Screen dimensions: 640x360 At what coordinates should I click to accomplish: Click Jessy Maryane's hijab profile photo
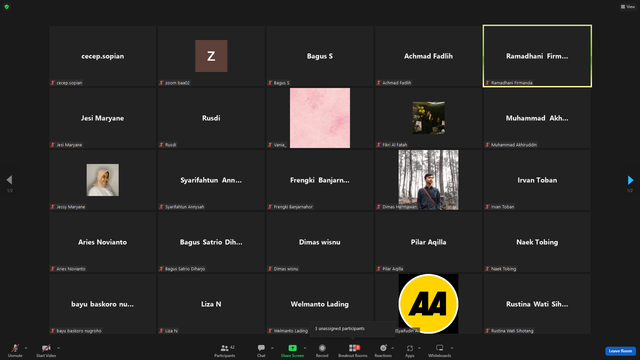coord(102,180)
